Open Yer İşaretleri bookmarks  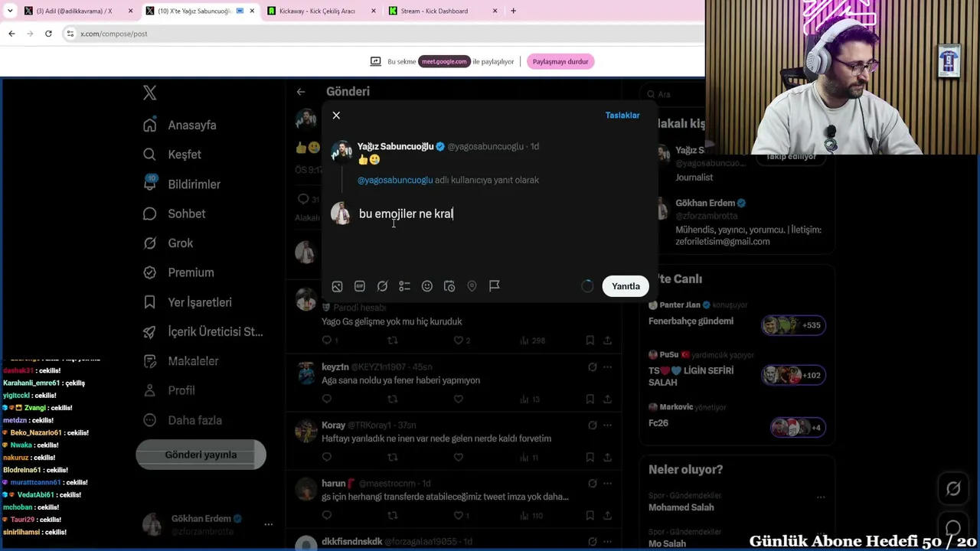pyautogui.click(x=188, y=302)
